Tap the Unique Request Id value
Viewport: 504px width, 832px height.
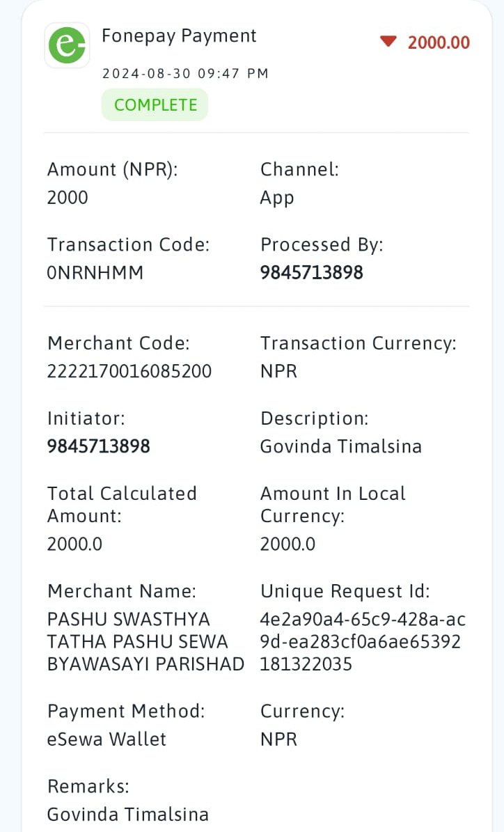click(x=363, y=641)
